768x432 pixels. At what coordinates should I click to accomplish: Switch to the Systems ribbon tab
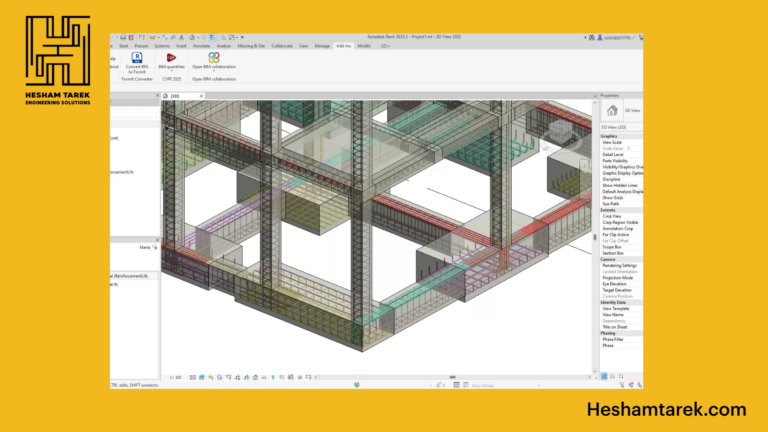pos(162,46)
